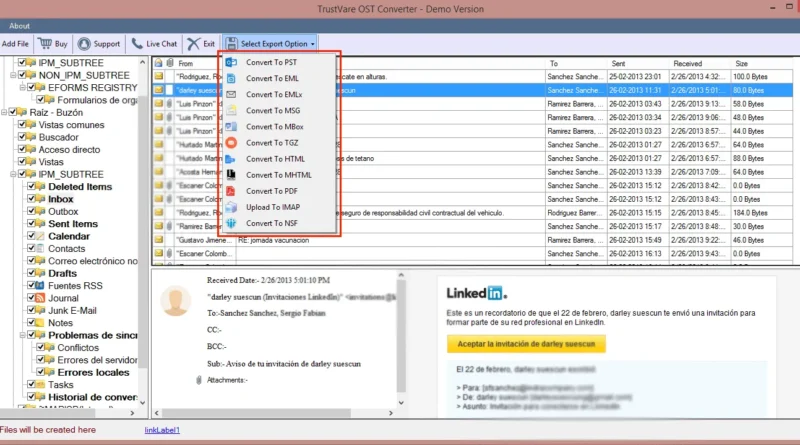This screenshot has width=800, height=445.
Task: Open the Select Export Option dropdown
Action: coord(271,44)
